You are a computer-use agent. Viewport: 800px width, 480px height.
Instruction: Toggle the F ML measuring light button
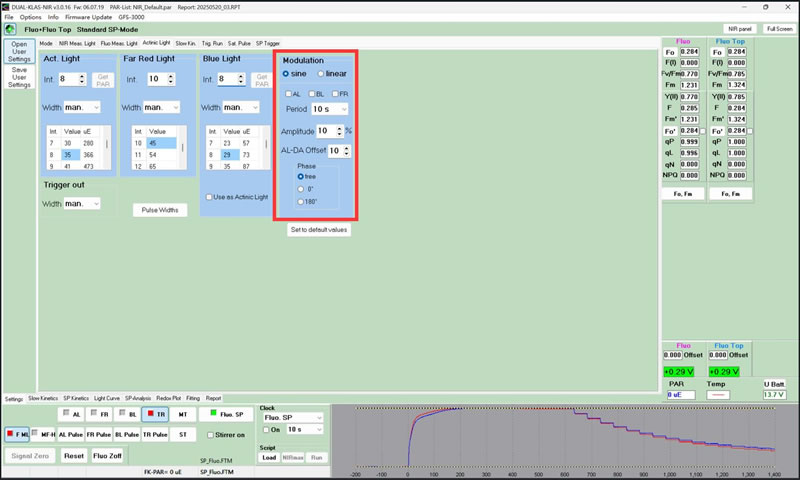click(x=16, y=435)
